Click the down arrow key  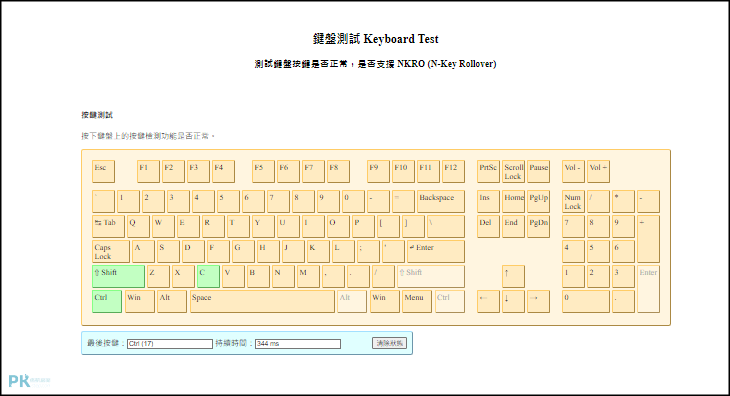tap(514, 302)
